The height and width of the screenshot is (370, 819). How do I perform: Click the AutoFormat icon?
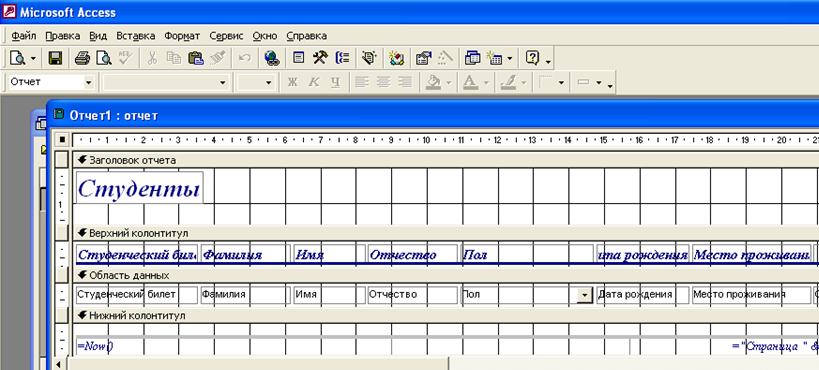tap(369, 57)
